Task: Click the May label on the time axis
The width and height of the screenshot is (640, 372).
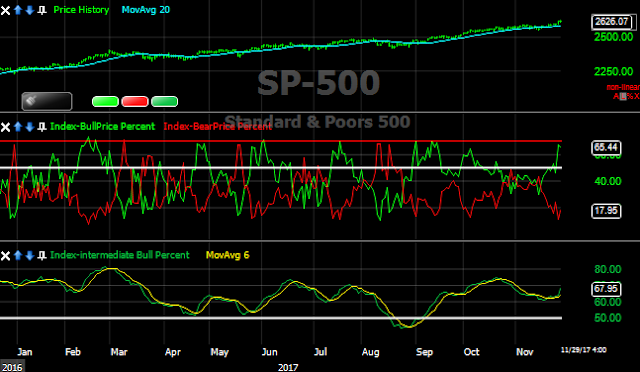Action: [219, 352]
